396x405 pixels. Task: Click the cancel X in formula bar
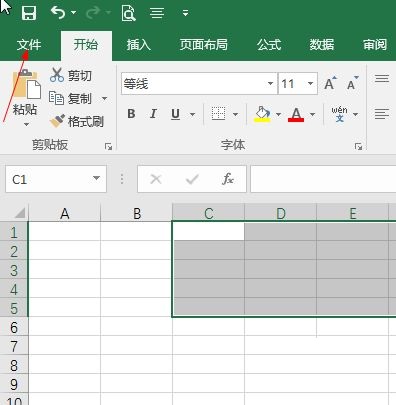[x=156, y=179]
